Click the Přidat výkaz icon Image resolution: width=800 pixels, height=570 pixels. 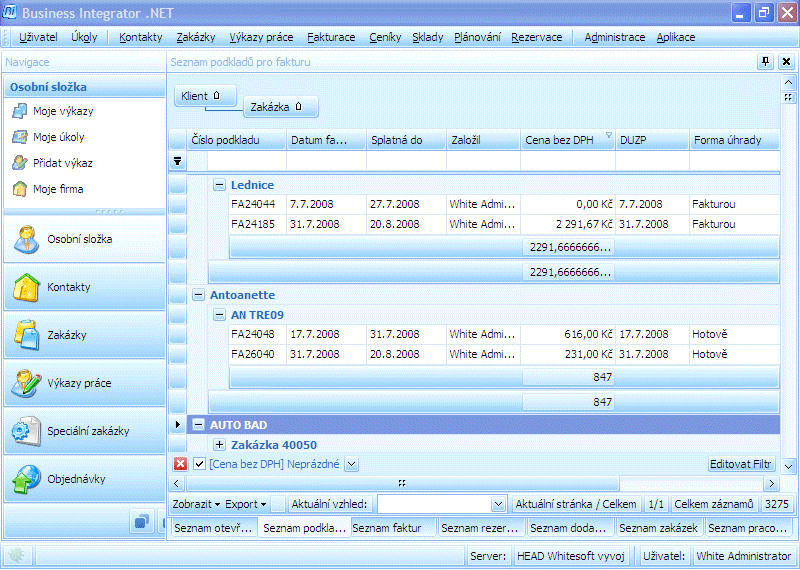(x=19, y=163)
